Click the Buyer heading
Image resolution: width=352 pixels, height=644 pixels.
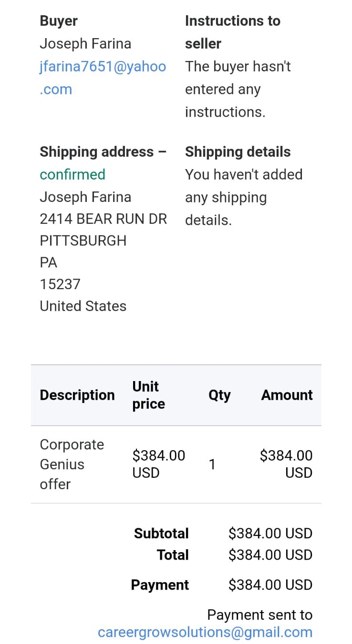(x=59, y=21)
